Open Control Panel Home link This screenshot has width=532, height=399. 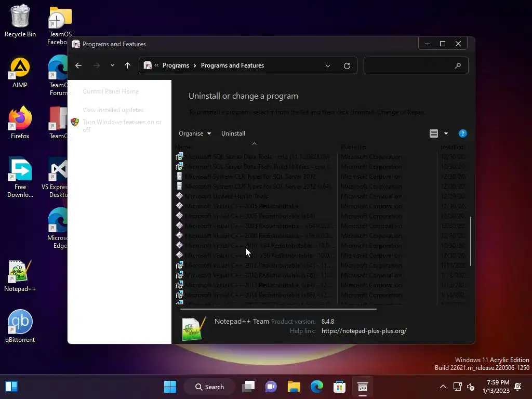point(111,91)
